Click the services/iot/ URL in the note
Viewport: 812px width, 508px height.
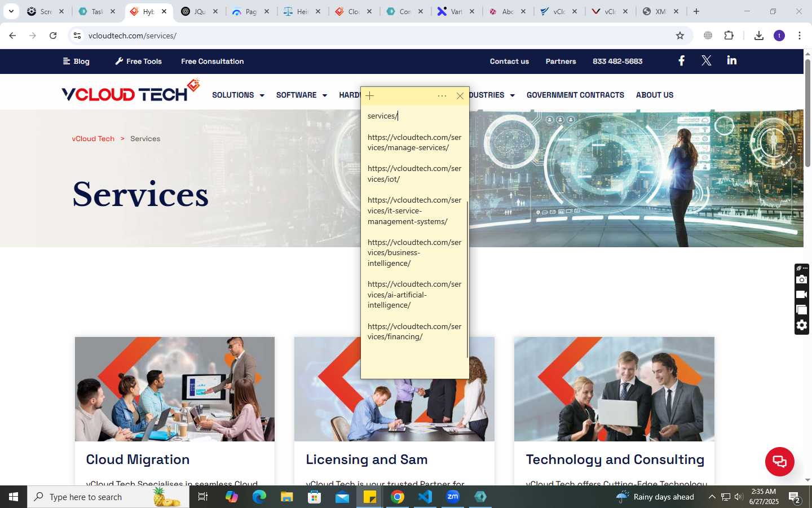click(x=414, y=174)
